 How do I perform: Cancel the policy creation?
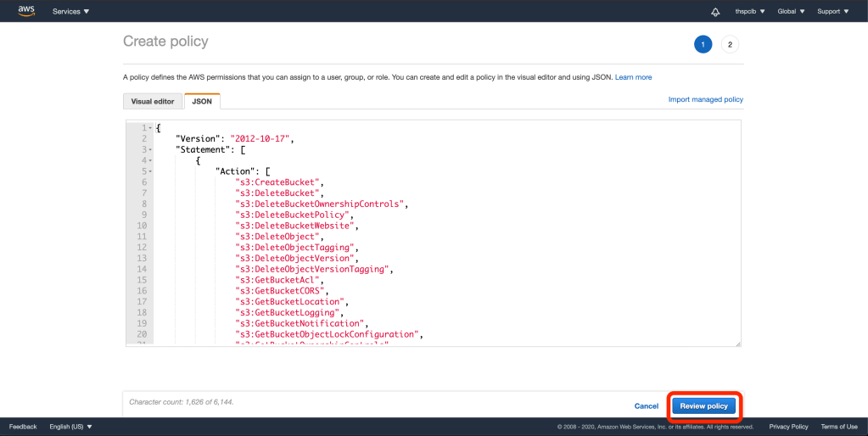coord(647,406)
